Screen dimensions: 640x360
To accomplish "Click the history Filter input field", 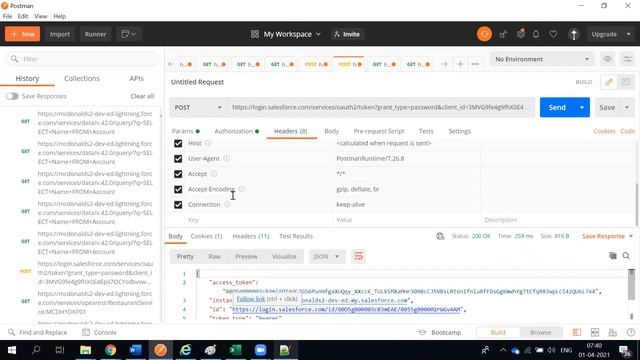I will tap(82, 59).
